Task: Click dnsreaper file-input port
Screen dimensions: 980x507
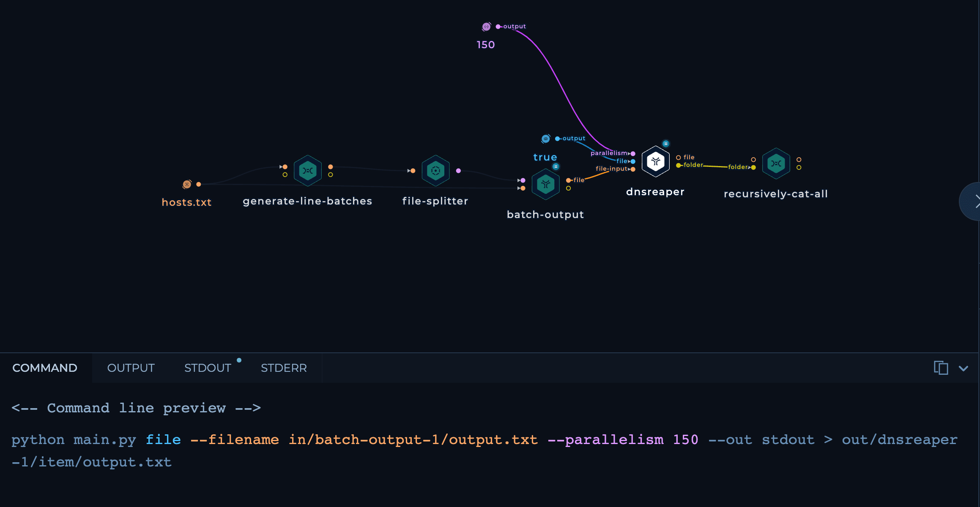Action: (633, 169)
